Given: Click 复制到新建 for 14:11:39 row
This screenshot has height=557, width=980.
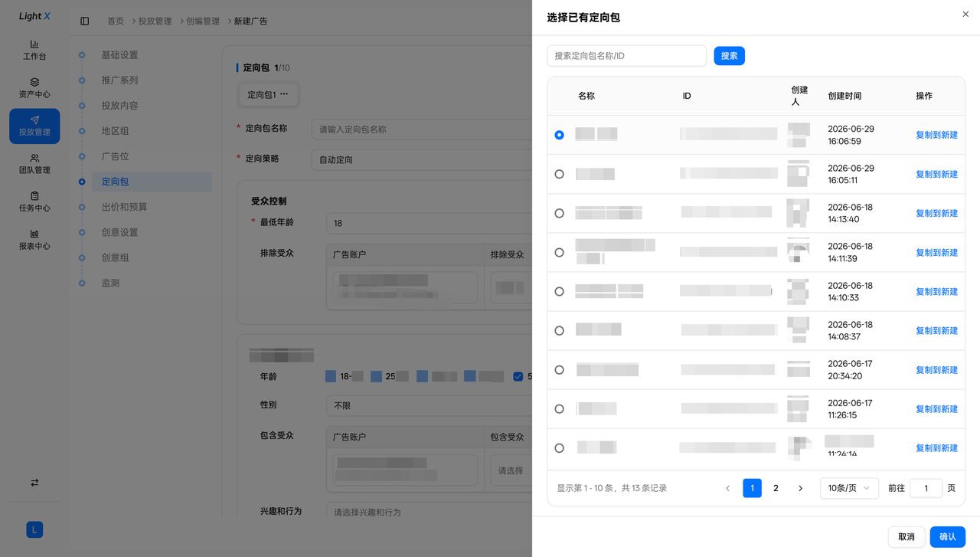Looking at the screenshot, I should (936, 252).
